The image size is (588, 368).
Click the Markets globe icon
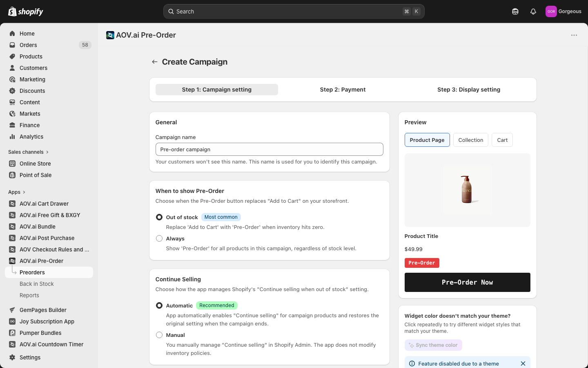[12, 114]
